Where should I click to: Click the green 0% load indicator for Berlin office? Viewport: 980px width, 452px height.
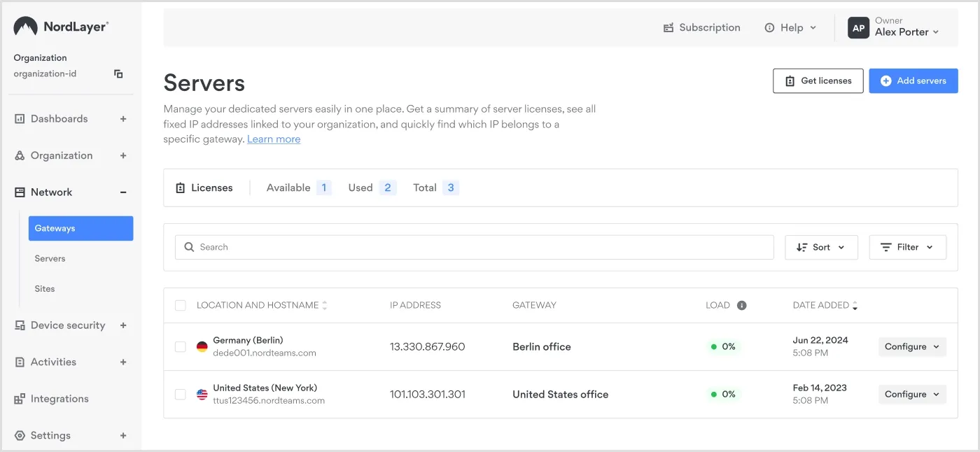tap(723, 346)
